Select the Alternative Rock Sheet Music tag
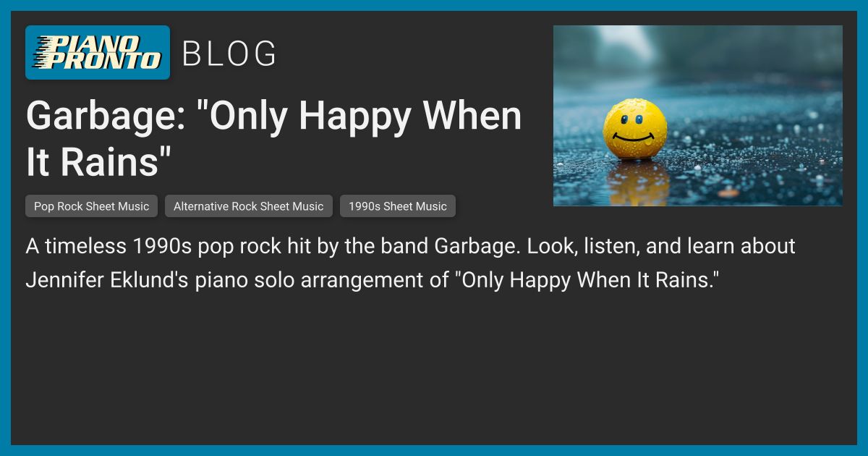 pyautogui.click(x=248, y=206)
